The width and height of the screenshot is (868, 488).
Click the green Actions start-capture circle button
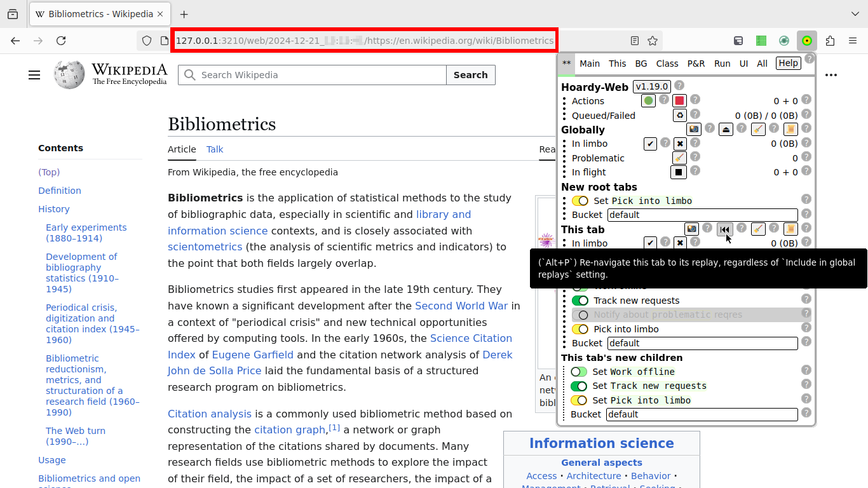pos(648,100)
